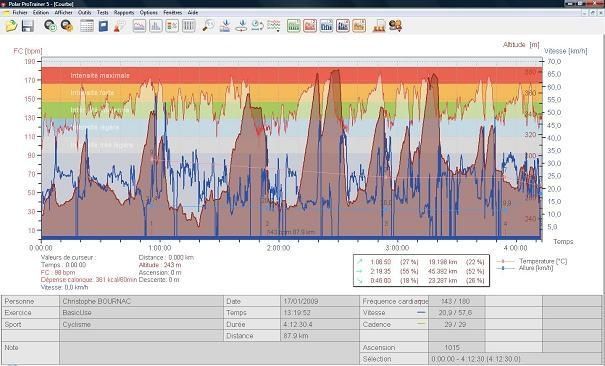Select the orange chart preset icon
The image size is (605, 366).
point(359,26)
